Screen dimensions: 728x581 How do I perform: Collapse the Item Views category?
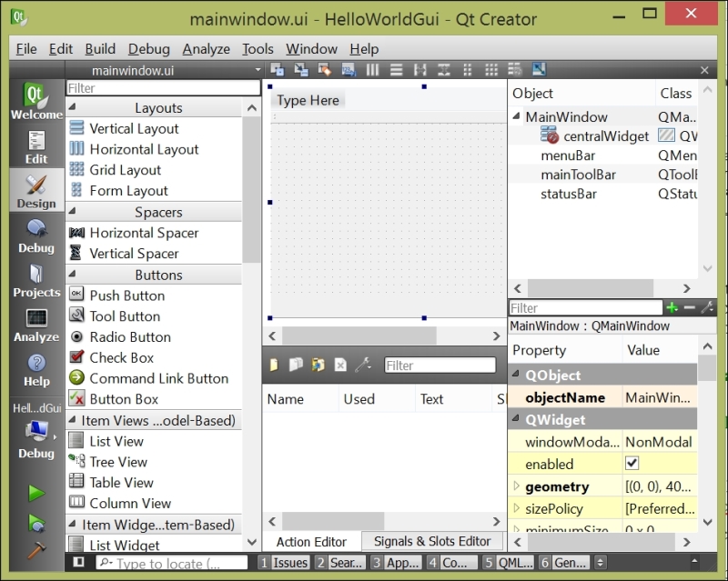(x=73, y=420)
